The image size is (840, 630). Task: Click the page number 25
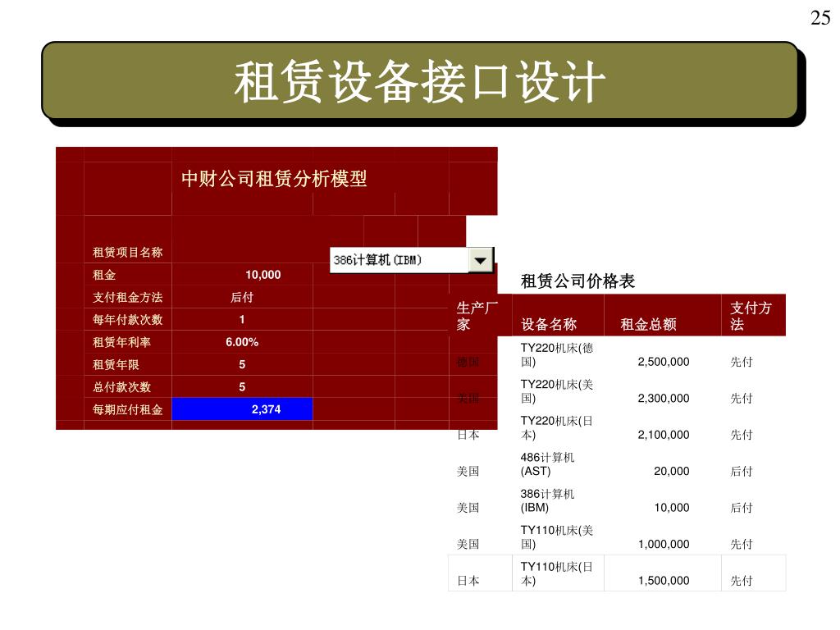coord(820,18)
